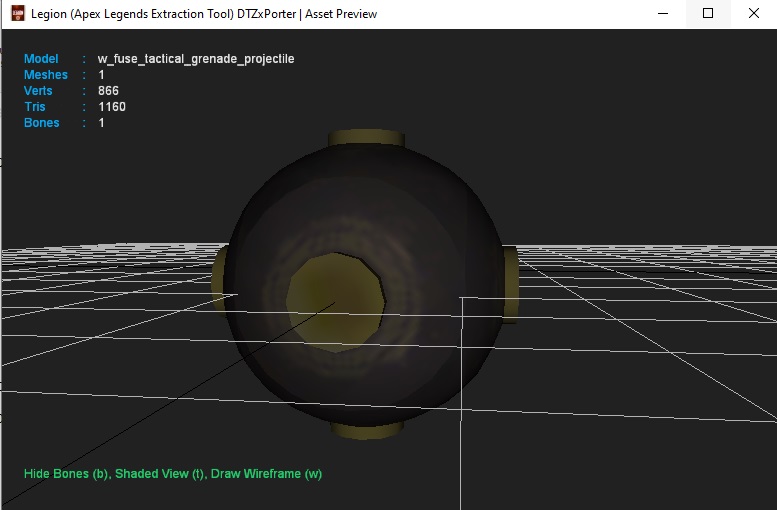The image size is (777, 510).
Task: Click the Legion app icon in title bar
Action: (17, 13)
